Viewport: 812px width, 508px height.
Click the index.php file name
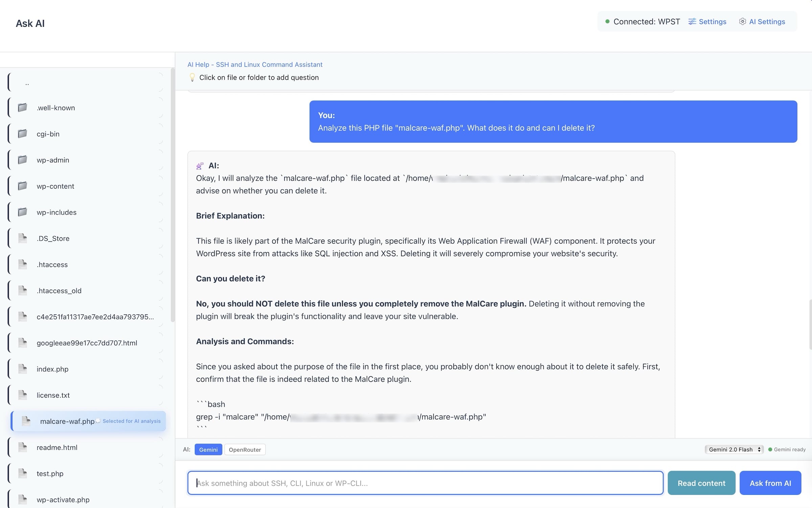(x=52, y=369)
